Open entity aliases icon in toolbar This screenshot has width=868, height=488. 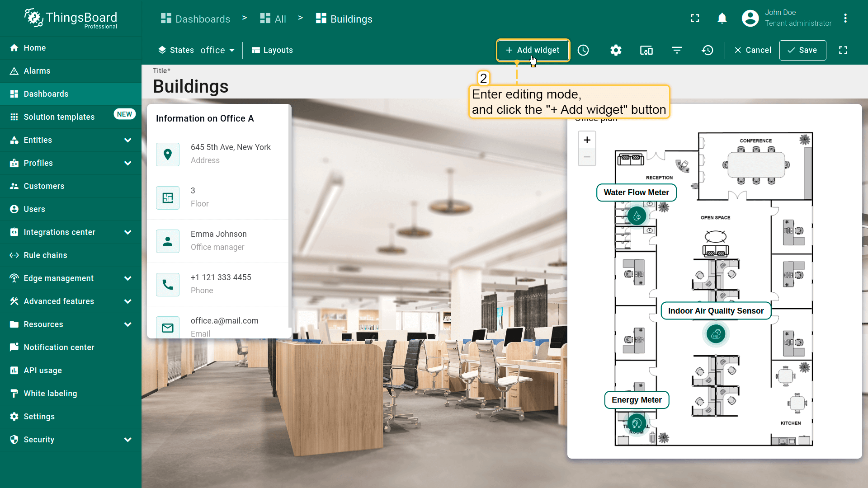[646, 50]
